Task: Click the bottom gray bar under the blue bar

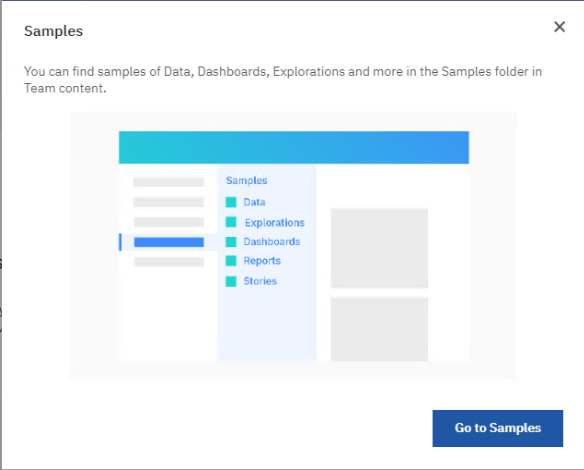Action: [169, 262]
